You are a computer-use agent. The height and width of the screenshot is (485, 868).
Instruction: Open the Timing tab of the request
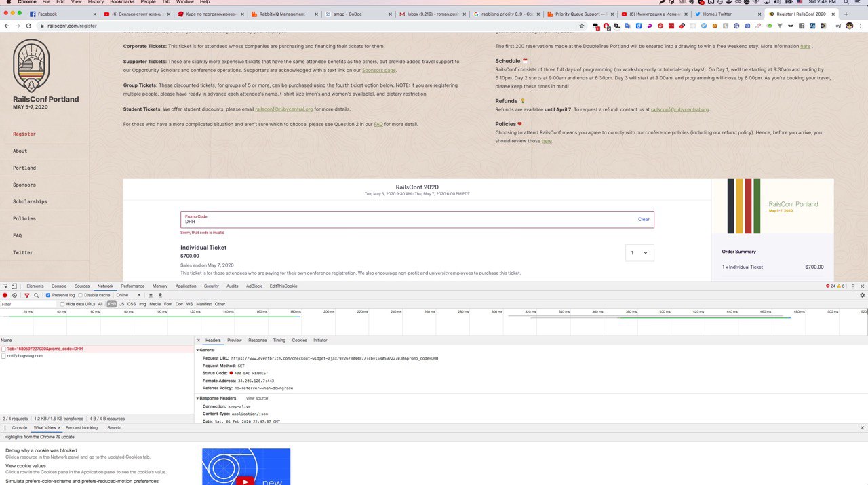pos(279,340)
